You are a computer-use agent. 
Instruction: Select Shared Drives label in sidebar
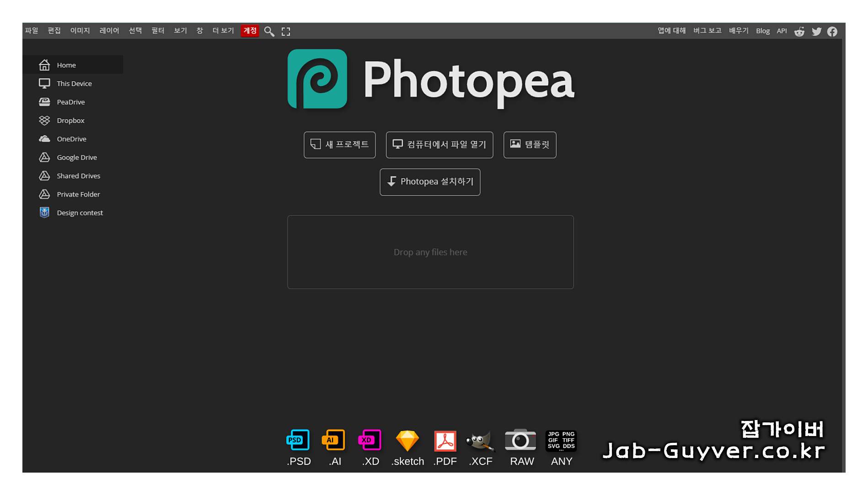click(x=78, y=176)
